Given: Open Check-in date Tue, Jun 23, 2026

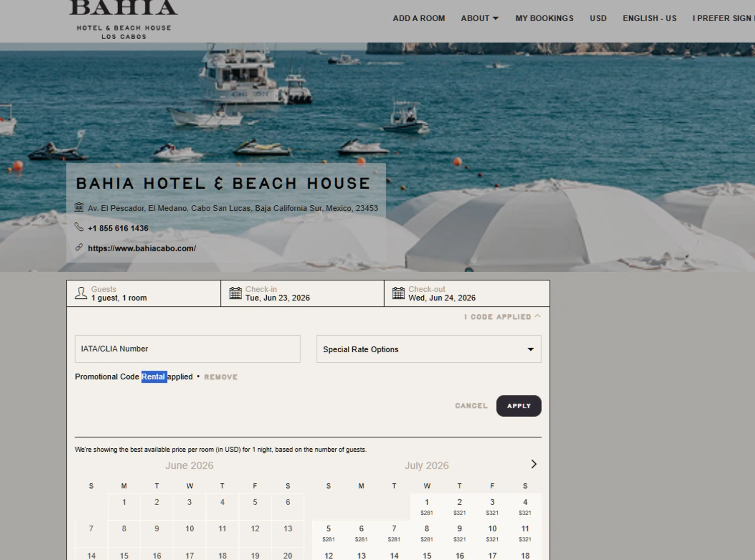Looking at the screenshot, I should [x=303, y=293].
